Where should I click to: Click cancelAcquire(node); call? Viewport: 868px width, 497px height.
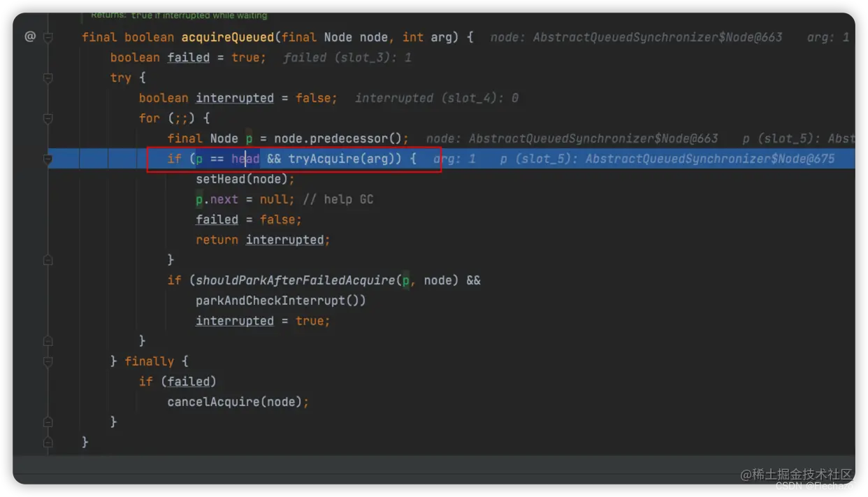[x=238, y=402]
